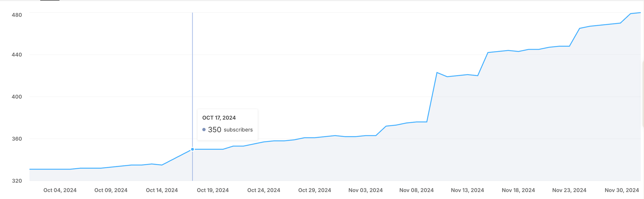Select the "Oct 04, 2024" x-axis label
The height and width of the screenshot is (199, 644).
point(60,190)
